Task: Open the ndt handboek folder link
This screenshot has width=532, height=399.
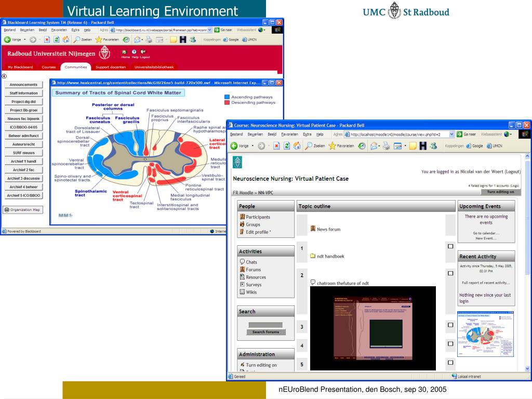Action: (x=330, y=257)
